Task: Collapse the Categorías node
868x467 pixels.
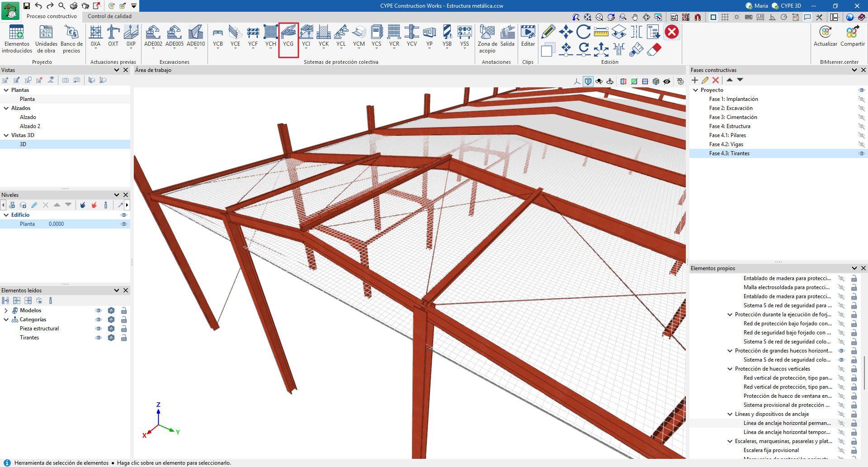Action: tap(6, 319)
